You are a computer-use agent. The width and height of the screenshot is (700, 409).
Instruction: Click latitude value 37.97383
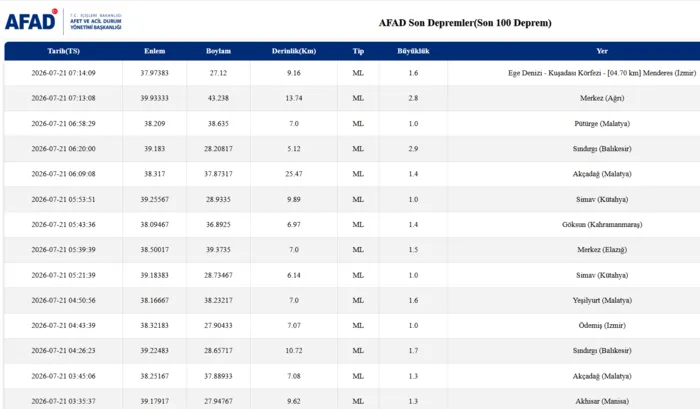tap(154, 73)
